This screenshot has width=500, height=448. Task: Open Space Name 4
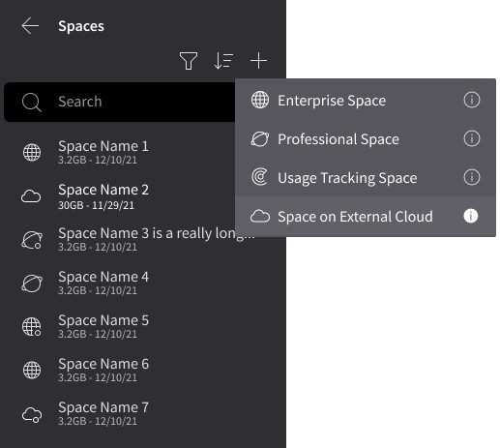point(142,283)
